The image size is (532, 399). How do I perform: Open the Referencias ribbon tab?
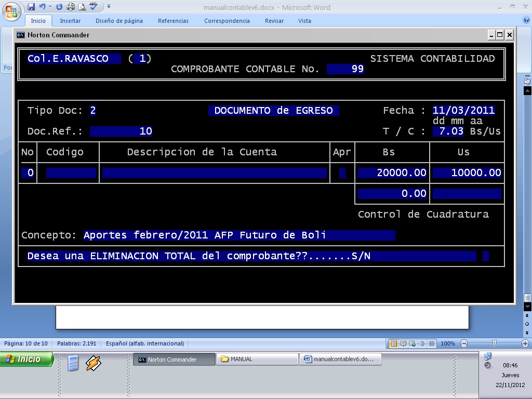click(x=173, y=21)
